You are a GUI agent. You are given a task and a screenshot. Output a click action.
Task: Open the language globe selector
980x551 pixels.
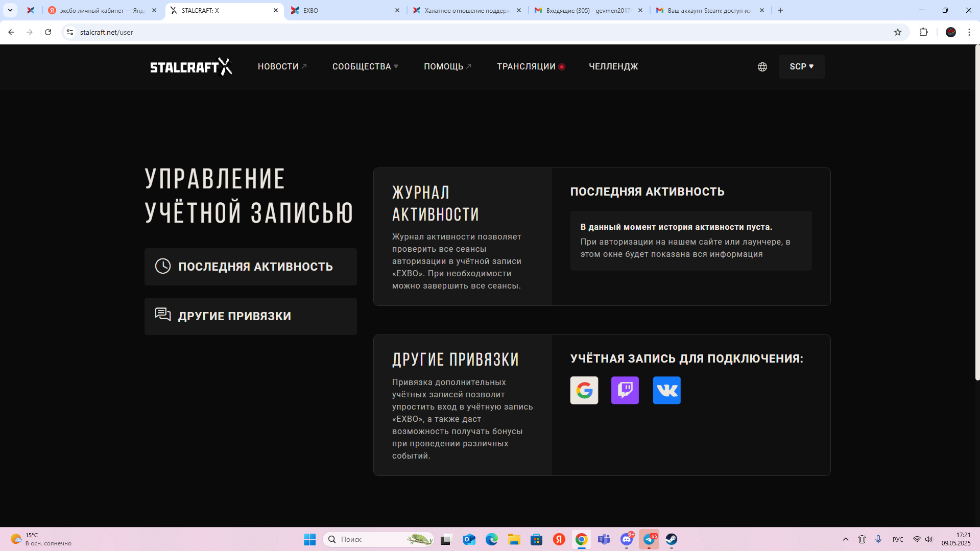762,67
